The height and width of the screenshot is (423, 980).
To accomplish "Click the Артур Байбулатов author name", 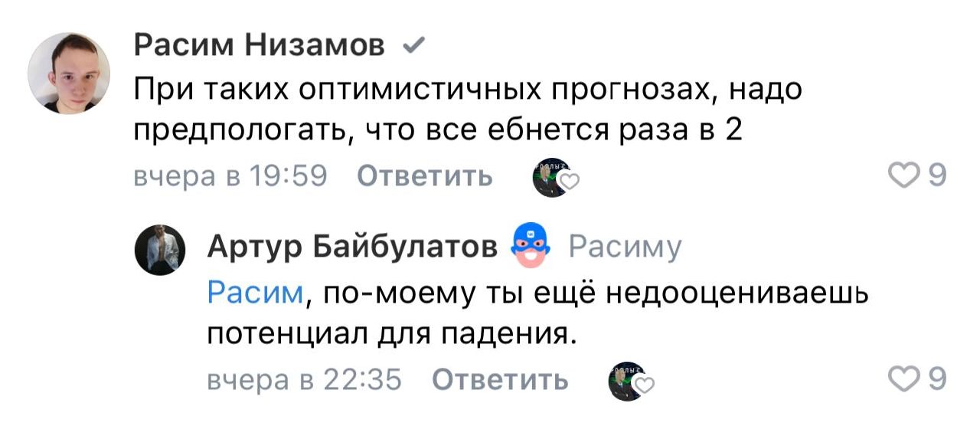I will (x=352, y=248).
